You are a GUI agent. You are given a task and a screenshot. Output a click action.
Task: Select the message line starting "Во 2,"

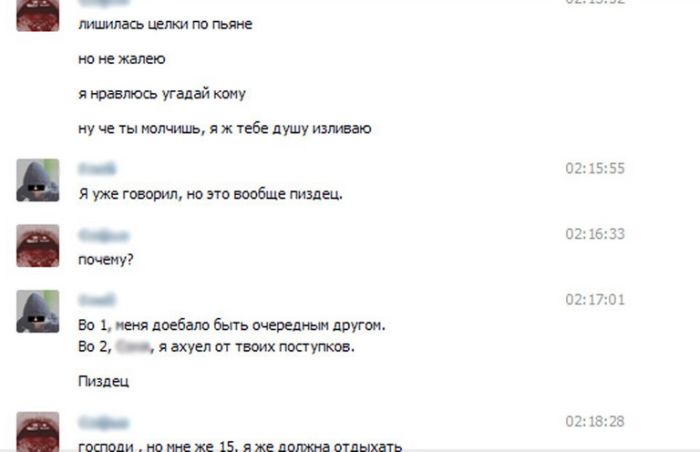217,347
